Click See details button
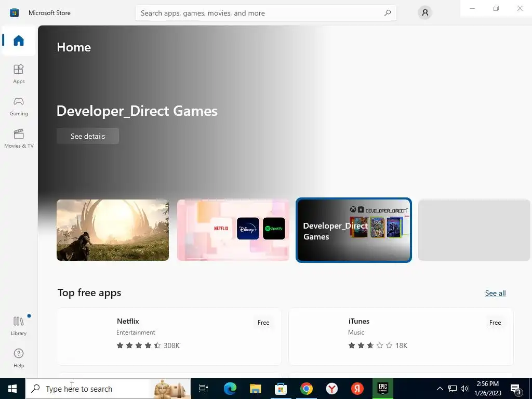Image resolution: width=532 pixels, height=399 pixels. (x=87, y=136)
